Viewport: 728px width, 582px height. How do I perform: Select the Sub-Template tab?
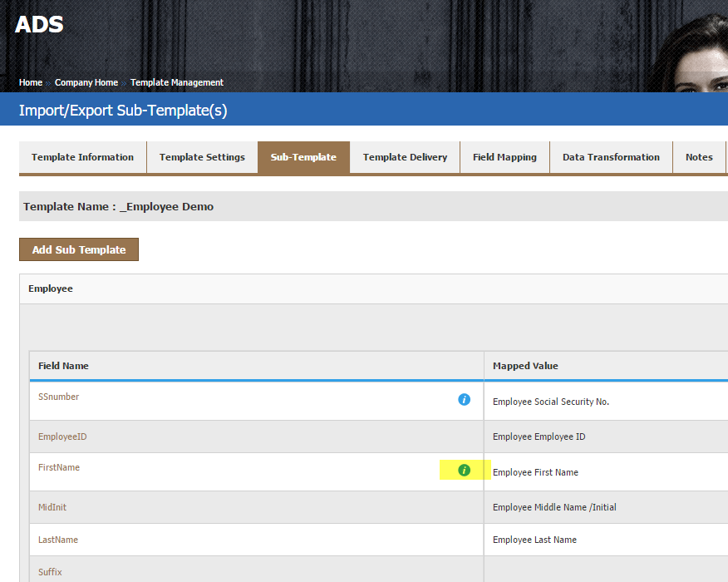point(303,157)
